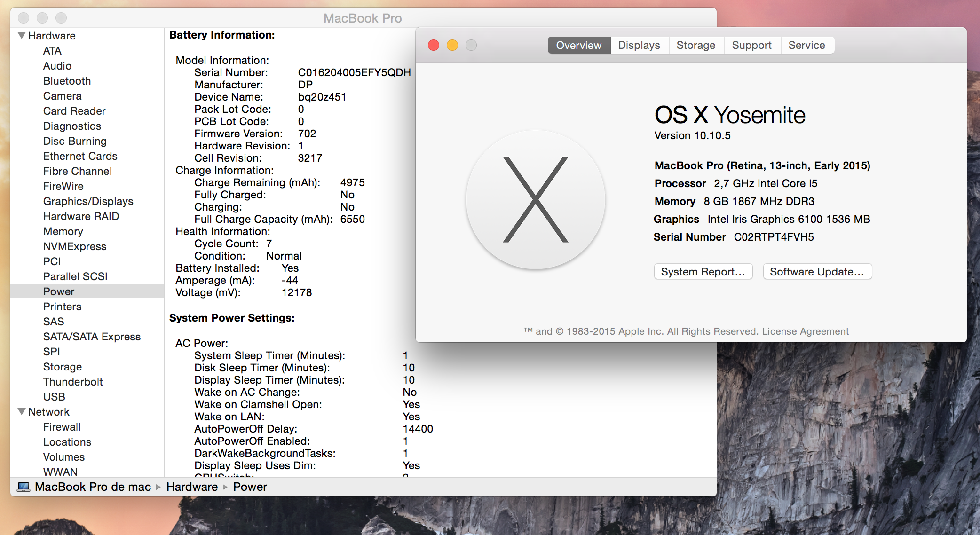Select Volumes under Network

pyautogui.click(x=64, y=457)
